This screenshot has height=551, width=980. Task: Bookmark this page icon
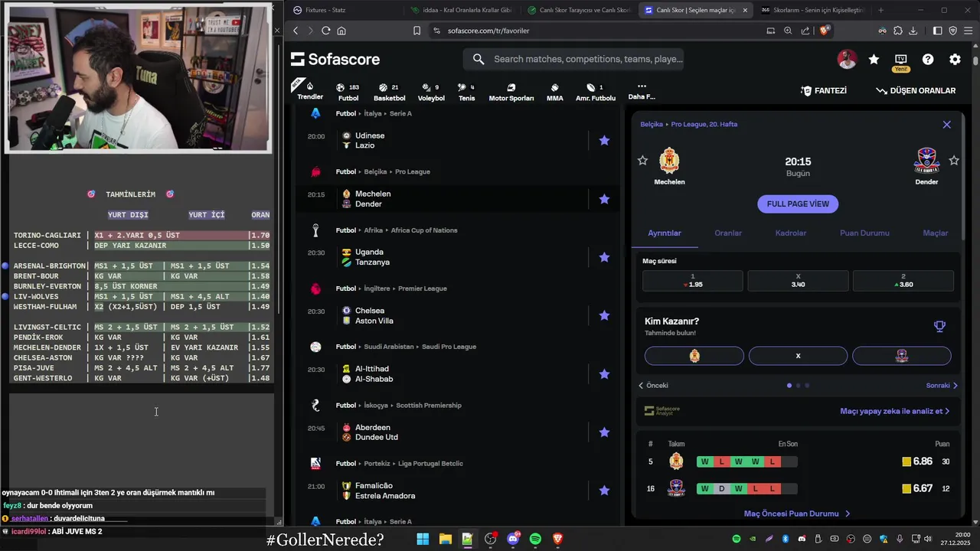(416, 31)
